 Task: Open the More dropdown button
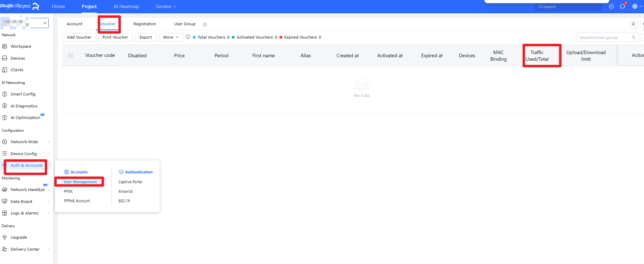[171, 37]
